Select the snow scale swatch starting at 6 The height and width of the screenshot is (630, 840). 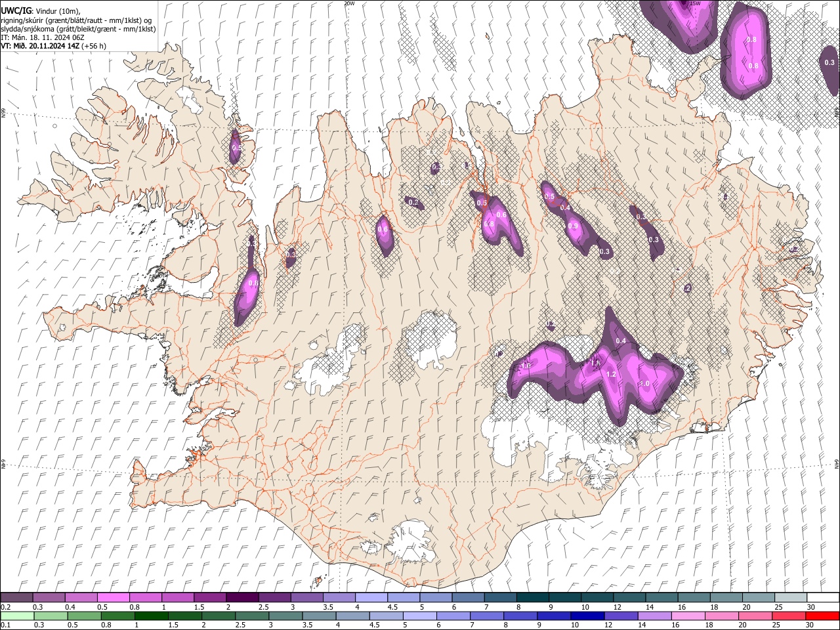point(468,598)
